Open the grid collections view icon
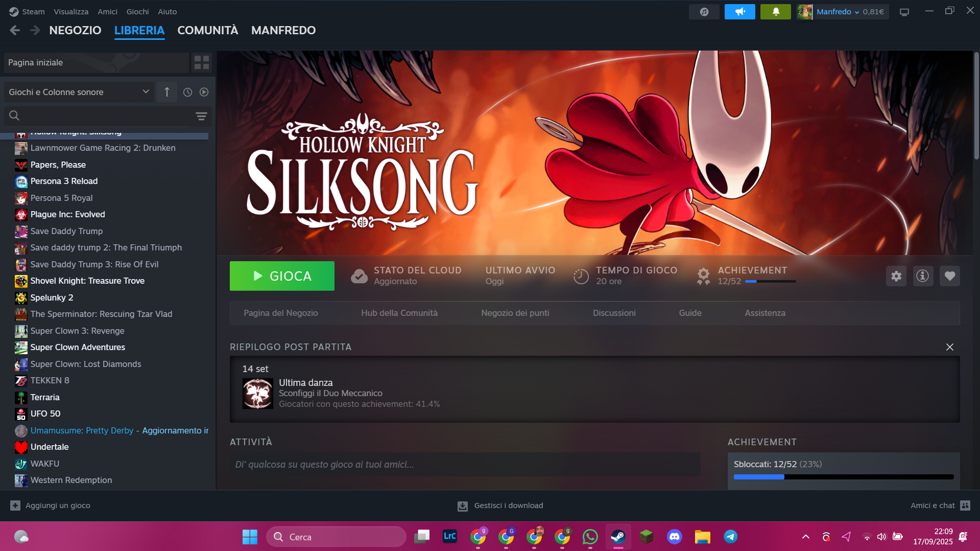Viewport: 980px width, 551px height. pos(202,62)
